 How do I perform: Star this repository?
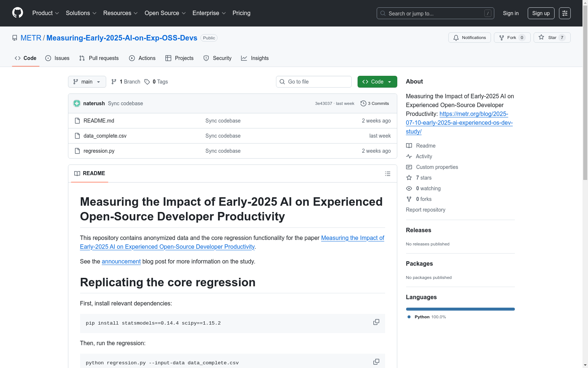[x=552, y=38]
